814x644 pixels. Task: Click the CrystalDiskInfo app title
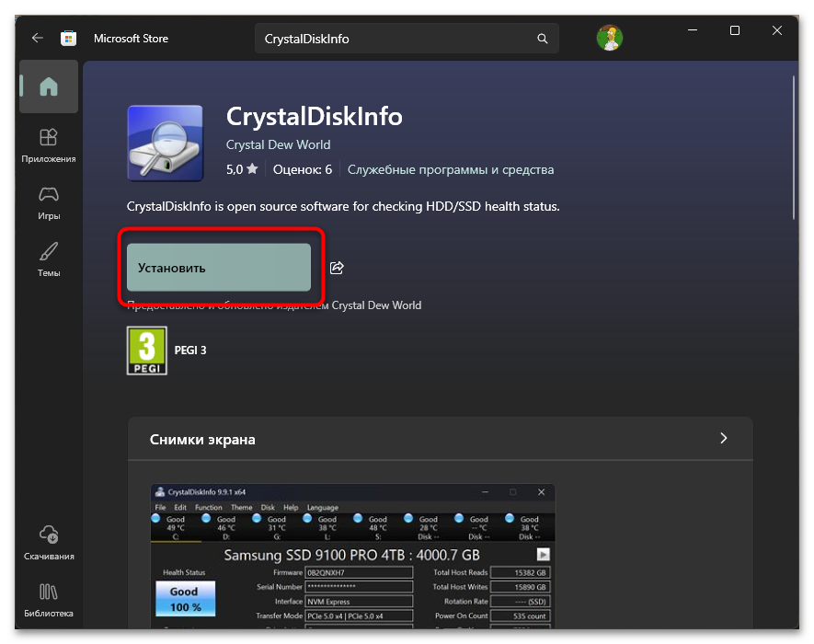(x=314, y=116)
